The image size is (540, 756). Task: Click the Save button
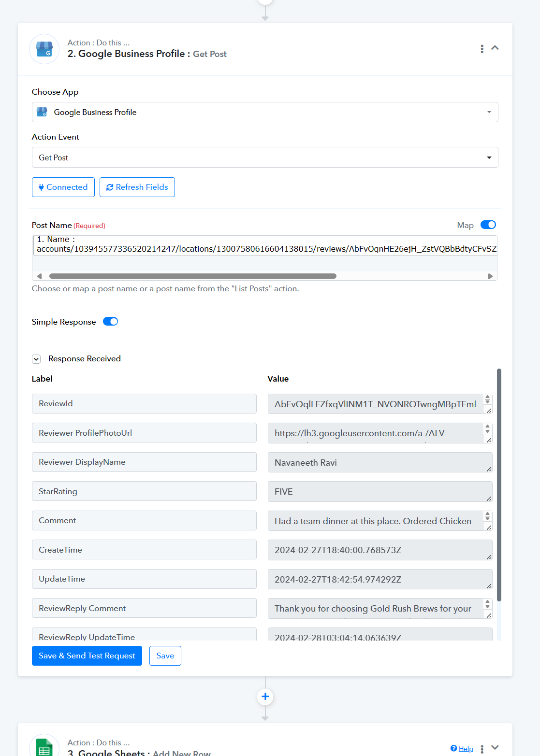(165, 656)
